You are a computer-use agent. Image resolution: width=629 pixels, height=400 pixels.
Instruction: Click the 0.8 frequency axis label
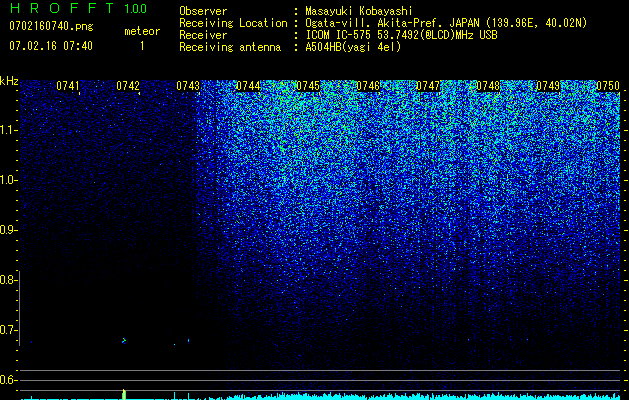7,280
